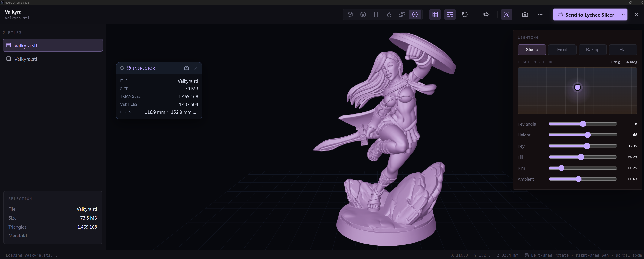
Task: Click the printer icon on Send to Lychee Slicer
Action: click(x=560, y=15)
